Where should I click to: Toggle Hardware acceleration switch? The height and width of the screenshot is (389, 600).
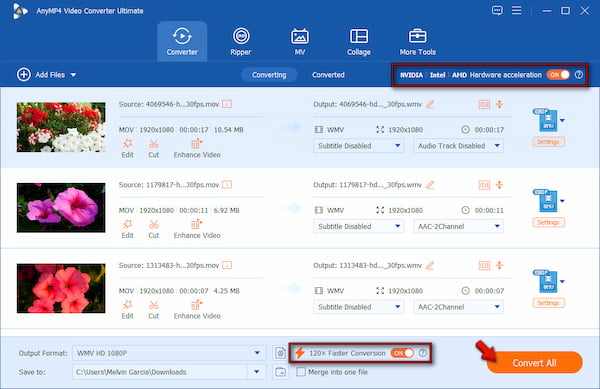tap(558, 75)
